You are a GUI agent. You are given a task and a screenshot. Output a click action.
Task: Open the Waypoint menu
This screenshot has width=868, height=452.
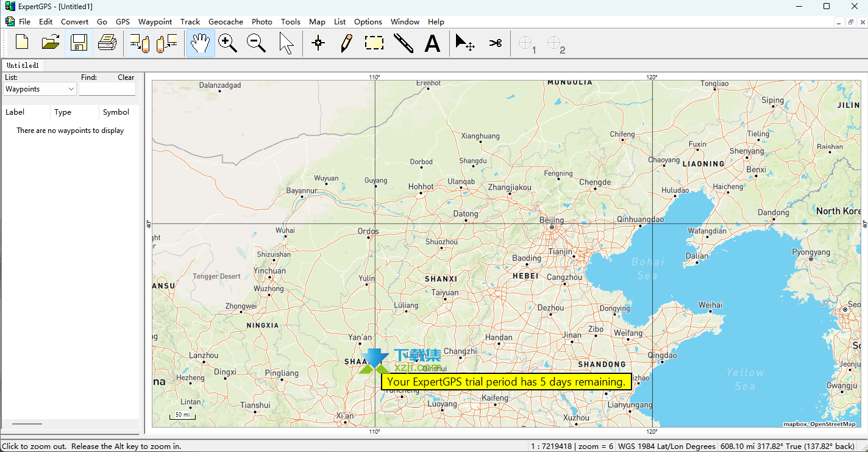[x=155, y=21]
